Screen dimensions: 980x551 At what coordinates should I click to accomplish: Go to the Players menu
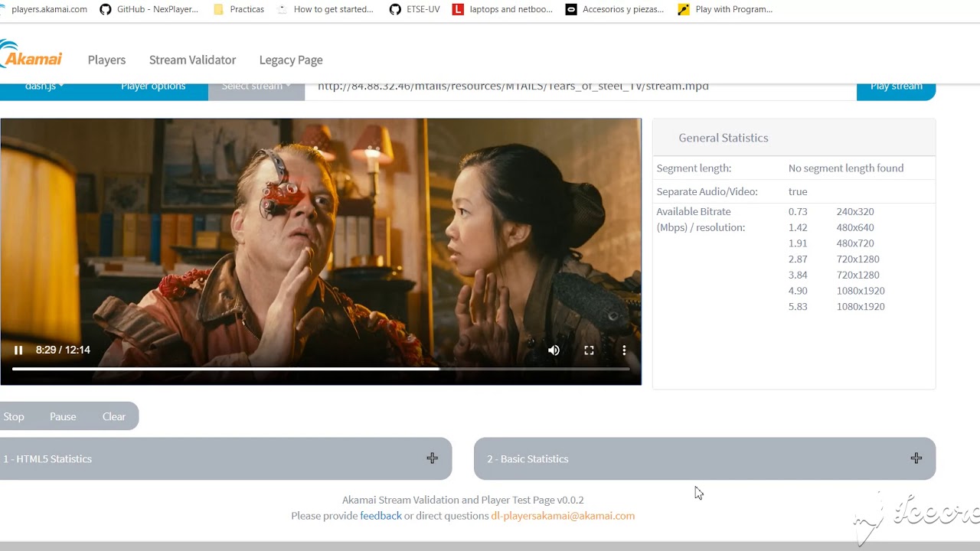click(x=106, y=60)
